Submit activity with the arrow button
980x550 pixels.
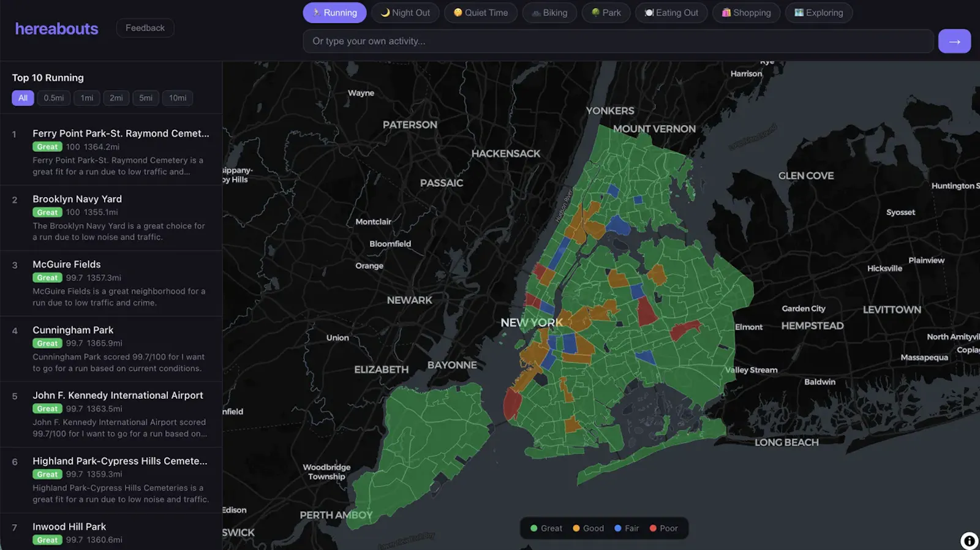pyautogui.click(x=954, y=41)
